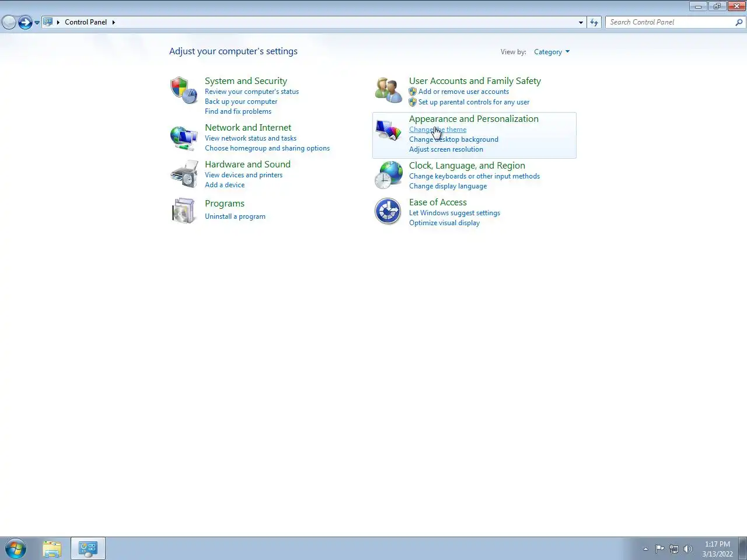Screen dimensions: 747x560
Task: Click the shield icon beside Add or remove user accounts
Action: click(413, 92)
